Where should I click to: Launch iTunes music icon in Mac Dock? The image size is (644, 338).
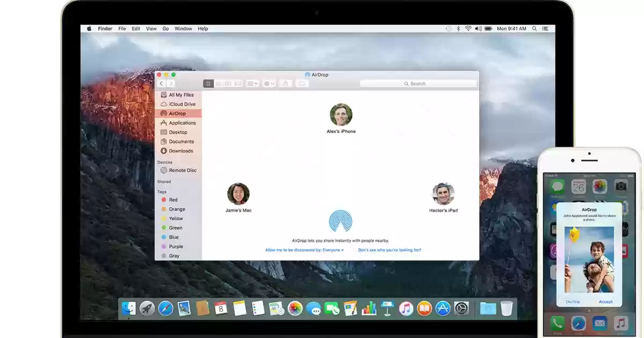406,308
